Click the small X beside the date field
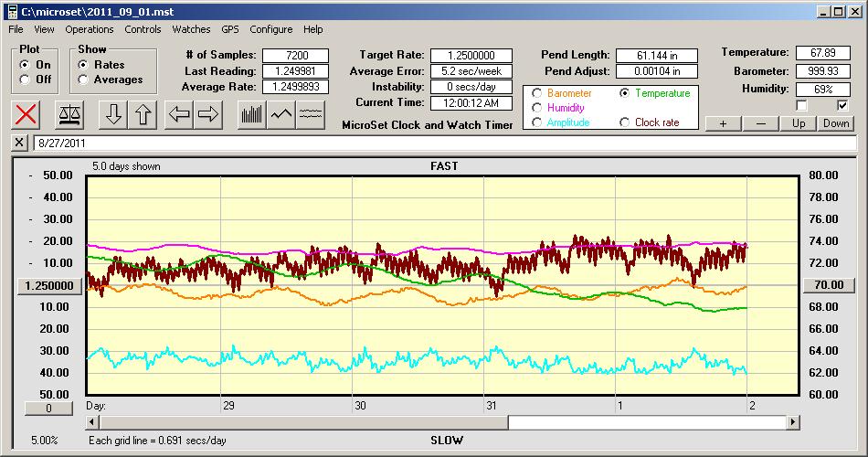The image size is (868, 457). pyautogui.click(x=19, y=143)
